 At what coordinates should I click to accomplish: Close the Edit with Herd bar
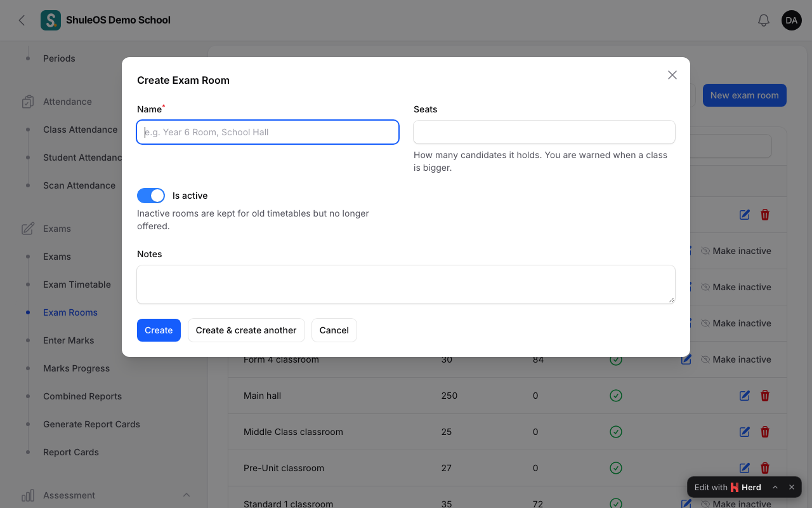(792, 487)
